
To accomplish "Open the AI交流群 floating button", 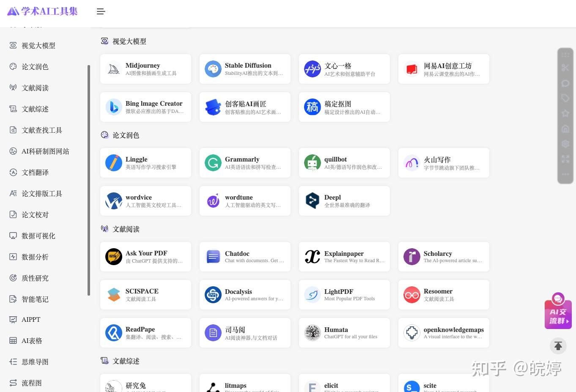I will pos(558,311).
